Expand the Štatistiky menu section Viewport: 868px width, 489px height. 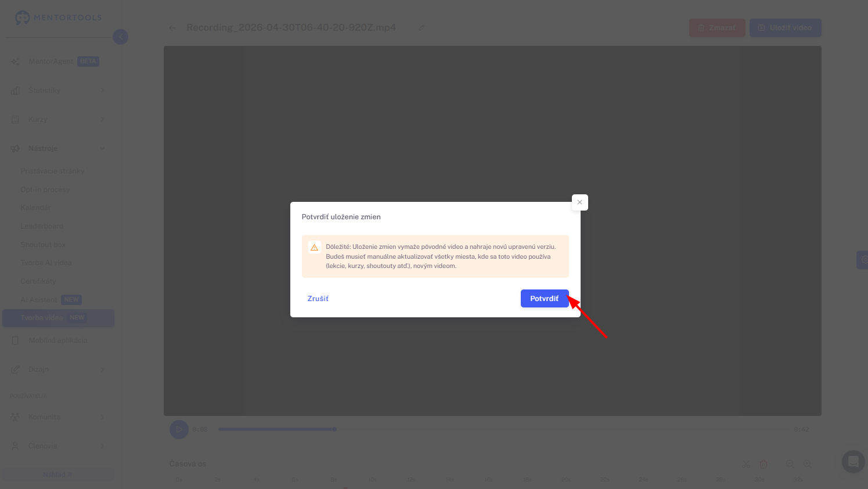tap(58, 90)
